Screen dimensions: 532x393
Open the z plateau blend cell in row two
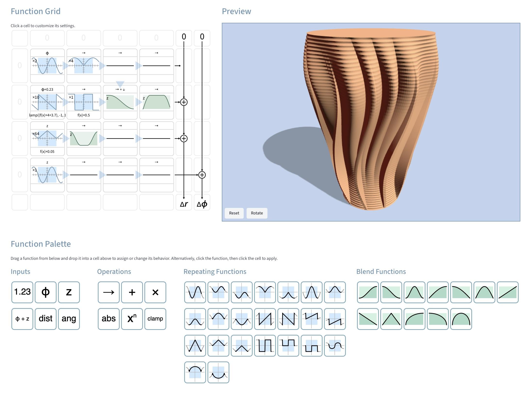pyautogui.click(x=157, y=102)
